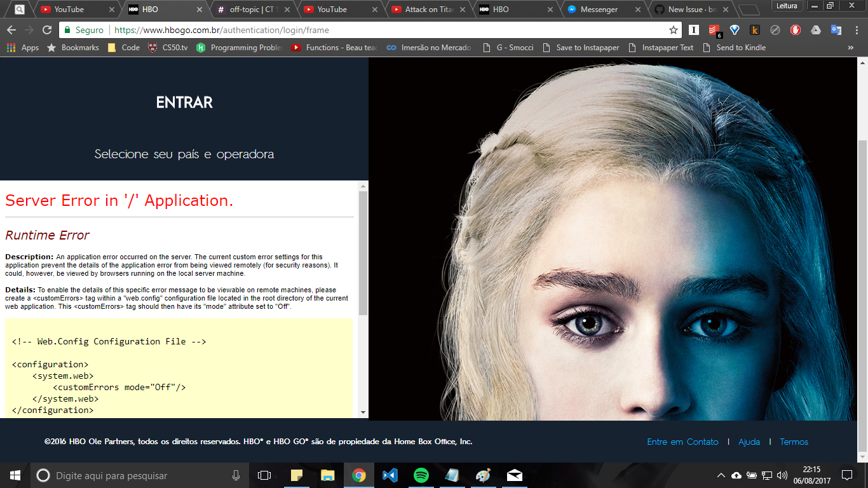Open the Chrome three-dot menu
This screenshot has height=488, width=868.
(855, 30)
